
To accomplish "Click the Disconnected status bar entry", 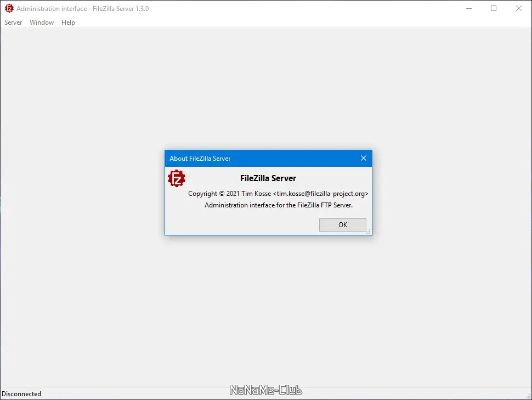I will click(x=21, y=394).
